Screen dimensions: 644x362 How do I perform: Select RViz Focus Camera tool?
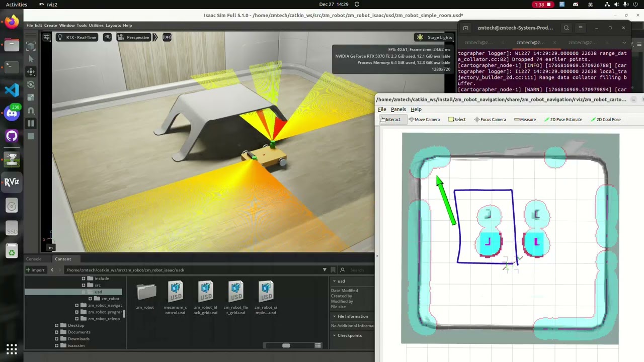(490, 120)
